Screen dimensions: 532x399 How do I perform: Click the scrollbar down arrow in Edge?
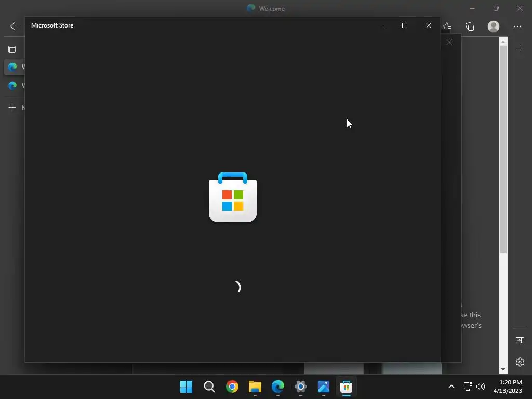tap(503, 369)
